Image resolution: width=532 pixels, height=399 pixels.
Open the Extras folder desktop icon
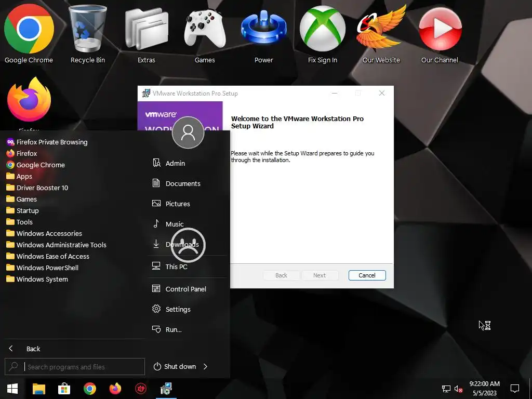click(146, 34)
